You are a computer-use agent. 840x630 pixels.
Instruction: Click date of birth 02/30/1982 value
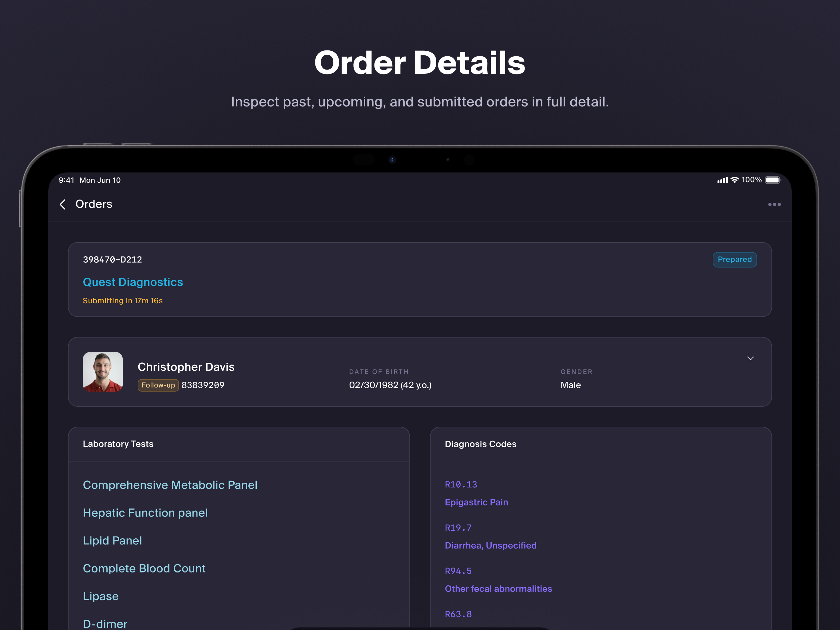click(x=390, y=385)
